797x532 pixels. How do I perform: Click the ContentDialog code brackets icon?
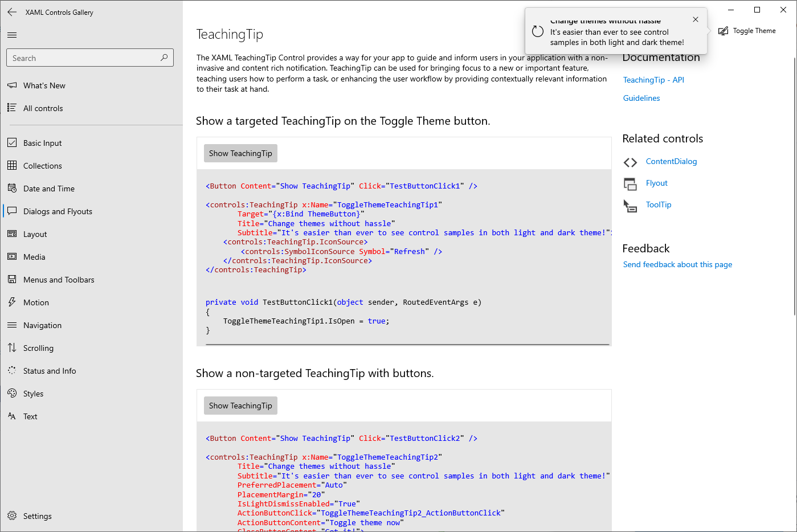click(x=631, y=161)
